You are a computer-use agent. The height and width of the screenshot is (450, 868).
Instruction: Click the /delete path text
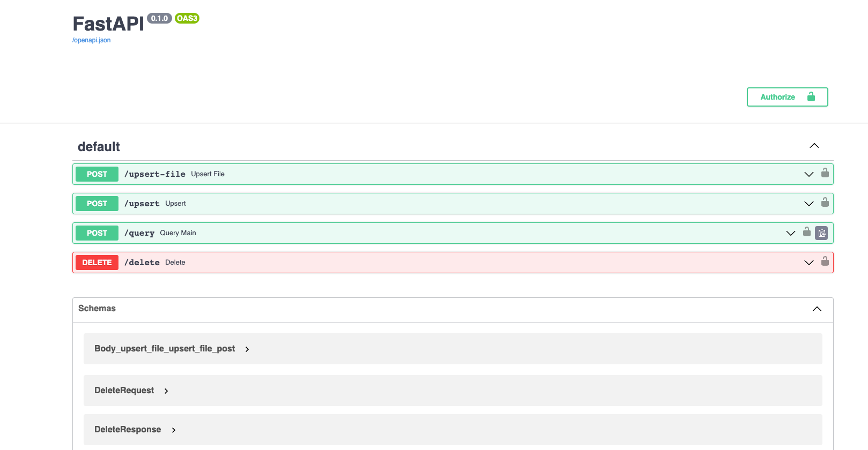click(142, 262)
